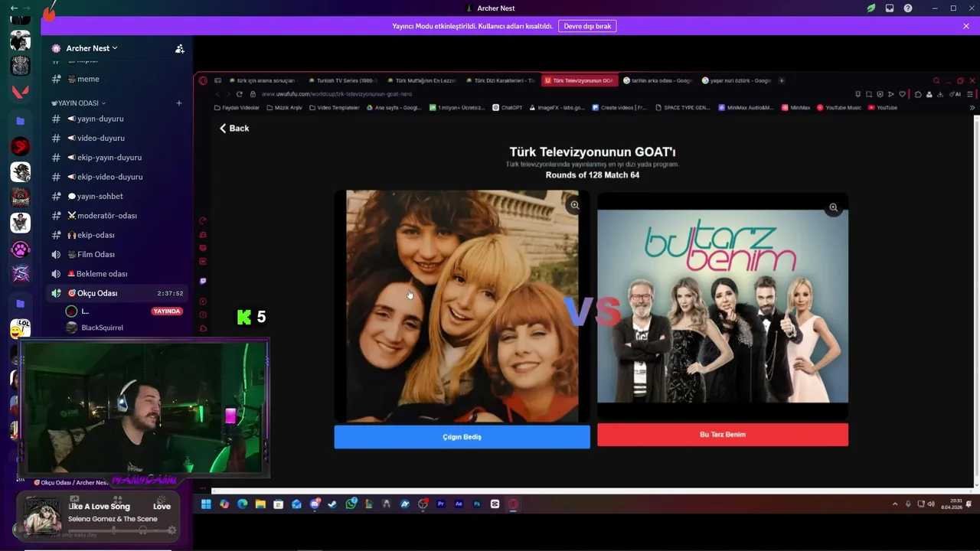The height and width of the screenshot is (551, 980).
Task: Reload the page with the browser refresh icon
Action: coord(240,94)
